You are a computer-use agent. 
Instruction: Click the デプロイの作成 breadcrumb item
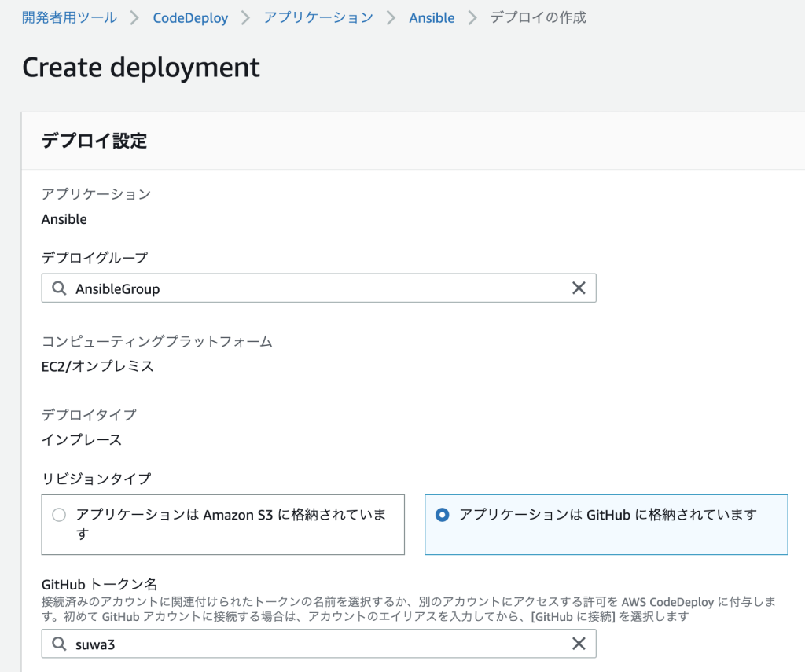pos(538,17)
